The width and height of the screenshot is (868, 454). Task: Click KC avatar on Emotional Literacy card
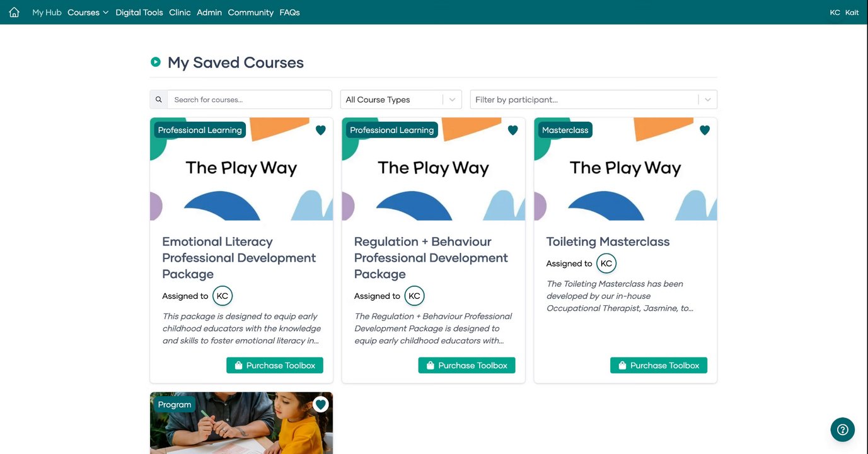tap(223, 296)
